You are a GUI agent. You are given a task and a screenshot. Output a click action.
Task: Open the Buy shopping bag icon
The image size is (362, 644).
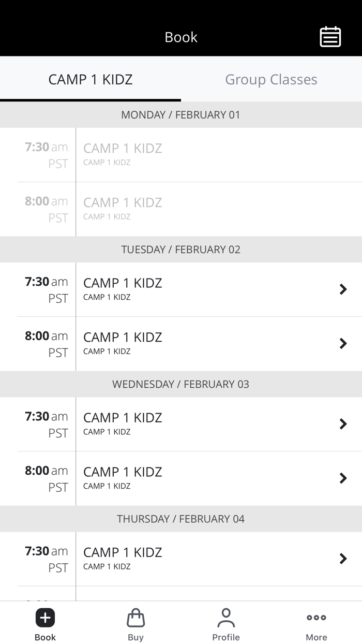tap(135, 617)
